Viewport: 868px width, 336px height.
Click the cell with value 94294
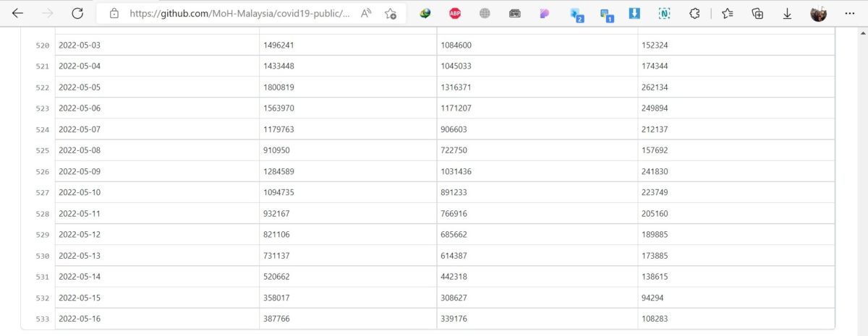point(652,298)
